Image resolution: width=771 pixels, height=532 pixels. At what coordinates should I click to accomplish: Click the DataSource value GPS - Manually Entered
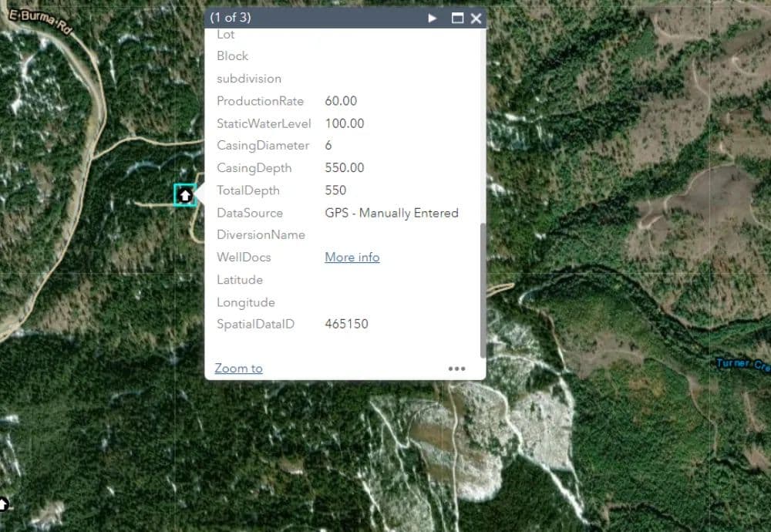pyautogui.click(x=392, y=213)
